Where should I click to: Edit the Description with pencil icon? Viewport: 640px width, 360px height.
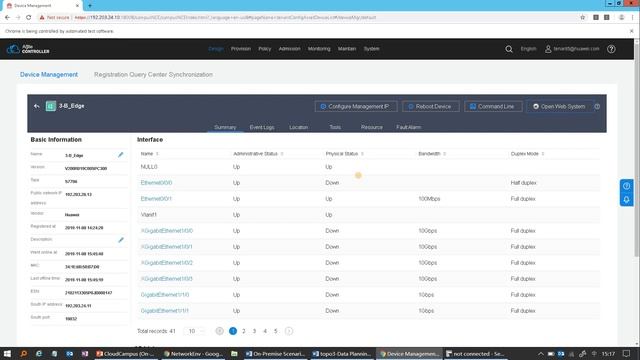(121, 240)
